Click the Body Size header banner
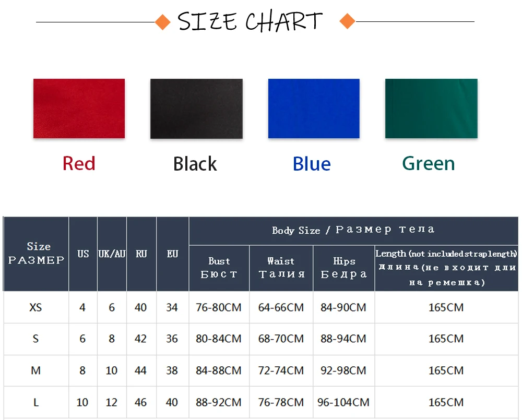Screen dimensions: 522x420 (x=353, y=230)
